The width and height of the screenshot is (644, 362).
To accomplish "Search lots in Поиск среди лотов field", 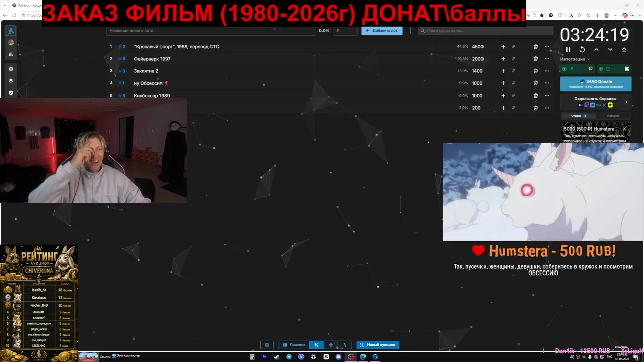I will [x=486, y=31].
